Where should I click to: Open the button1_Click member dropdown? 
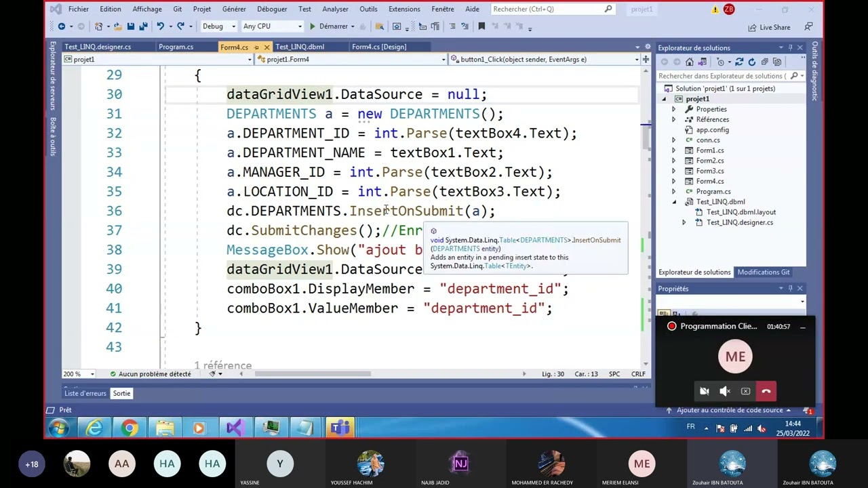coord(545,60)
